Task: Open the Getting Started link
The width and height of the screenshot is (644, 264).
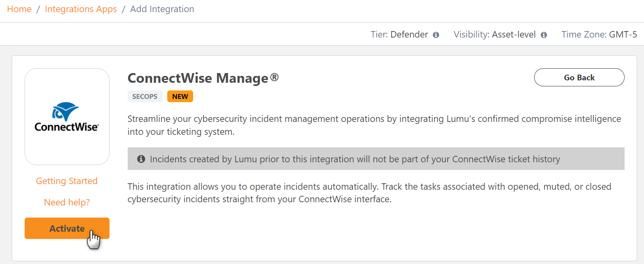Action: click(x=67, y=181)
